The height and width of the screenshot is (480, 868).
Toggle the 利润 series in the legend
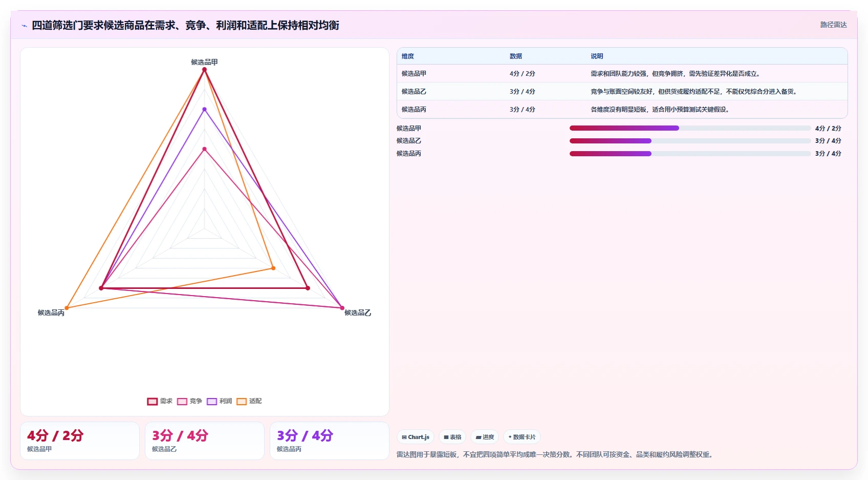click(219, 402)
